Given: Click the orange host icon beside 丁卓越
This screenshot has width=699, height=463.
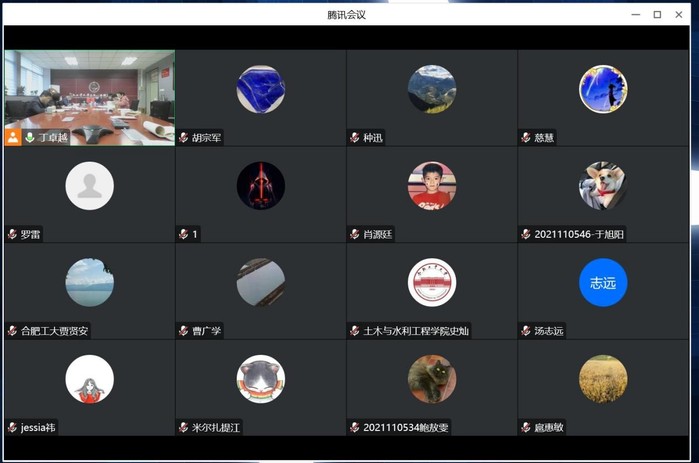Looking at the screenshot, I should coord(13,137).
